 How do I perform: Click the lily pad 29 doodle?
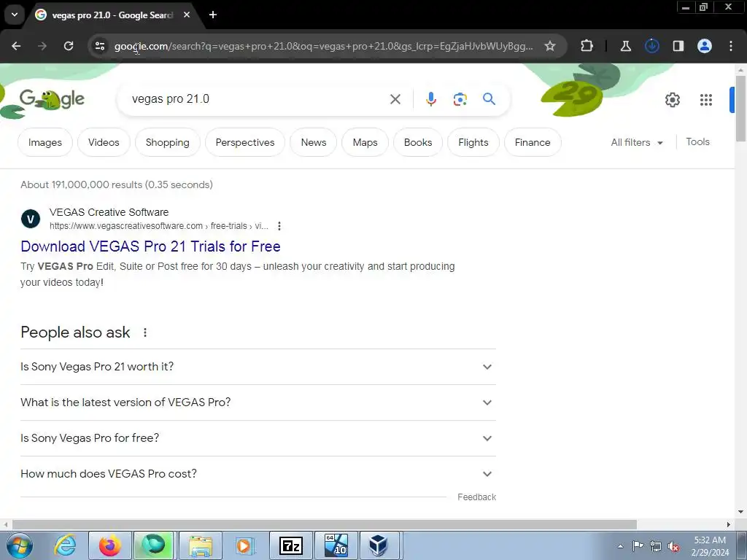573,98
